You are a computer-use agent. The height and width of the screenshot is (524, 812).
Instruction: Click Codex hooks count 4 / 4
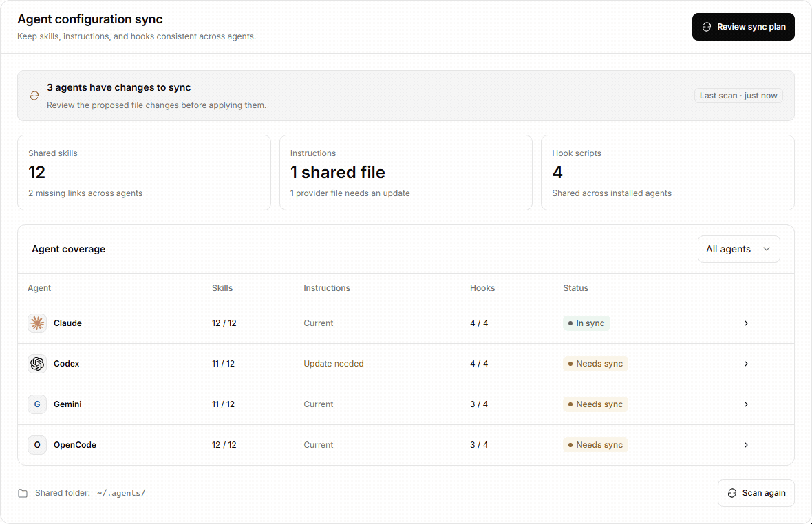pos(479,364)
